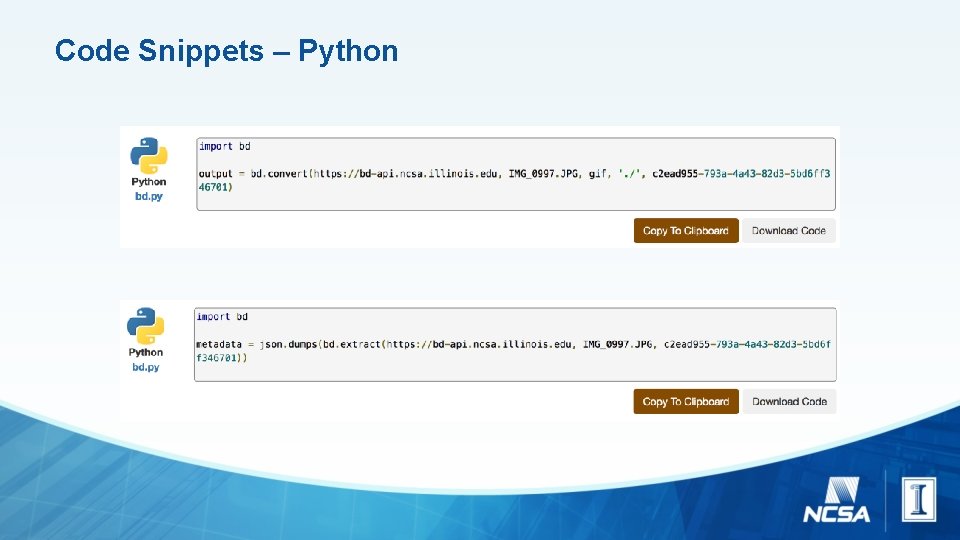Click inside the bd.convert code box
This screenshot has height=540, width=960.
point(516,174)
